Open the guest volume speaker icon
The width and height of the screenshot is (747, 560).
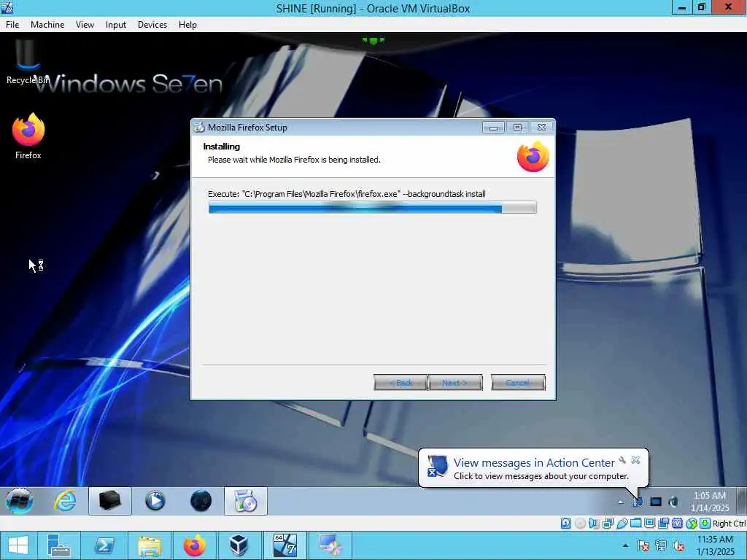673,502
